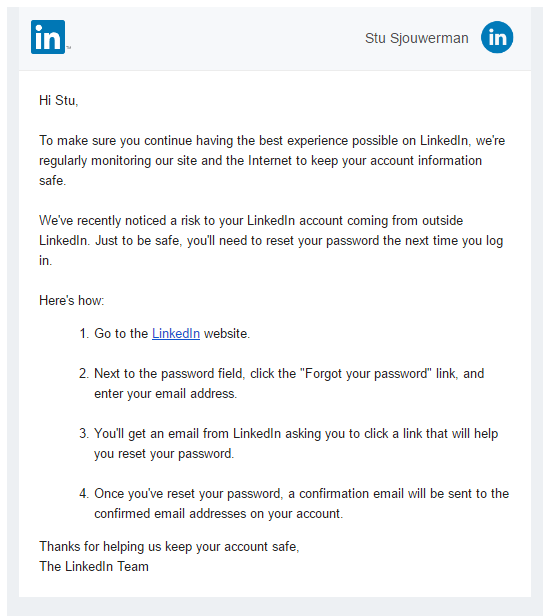The height and width of the screenshot is (616, 548).
Task: Select the name Stu Sjouwerman in header
Action: (x=416, y=38)
